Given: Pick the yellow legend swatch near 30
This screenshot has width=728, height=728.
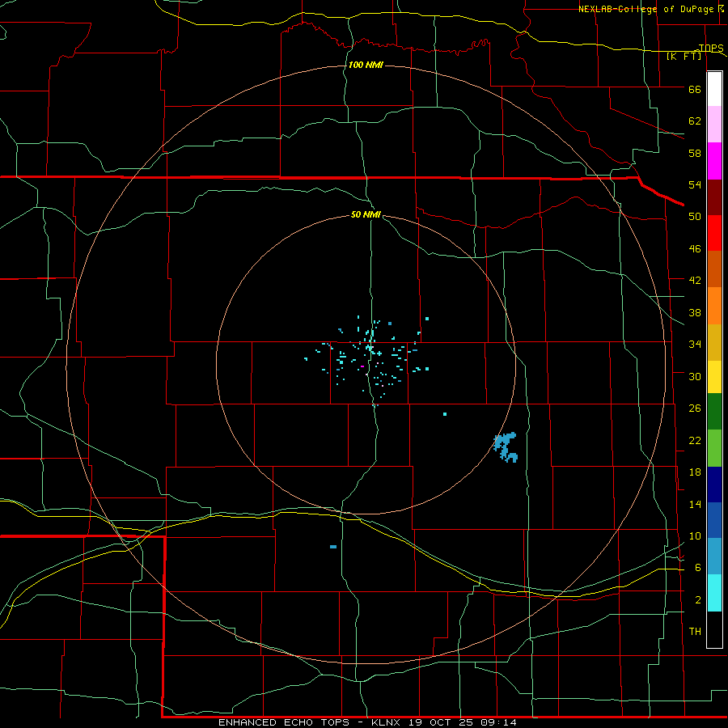Looking at the screenshot, I should (714, 377).
